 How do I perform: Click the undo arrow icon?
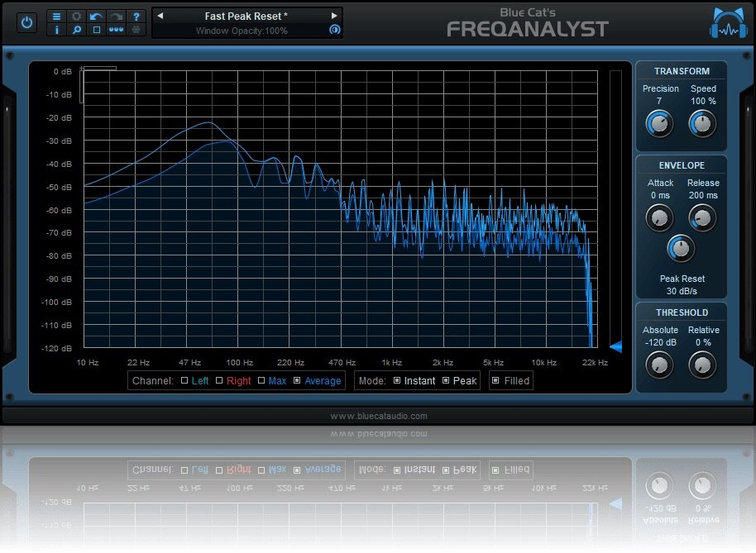[96, 17]
